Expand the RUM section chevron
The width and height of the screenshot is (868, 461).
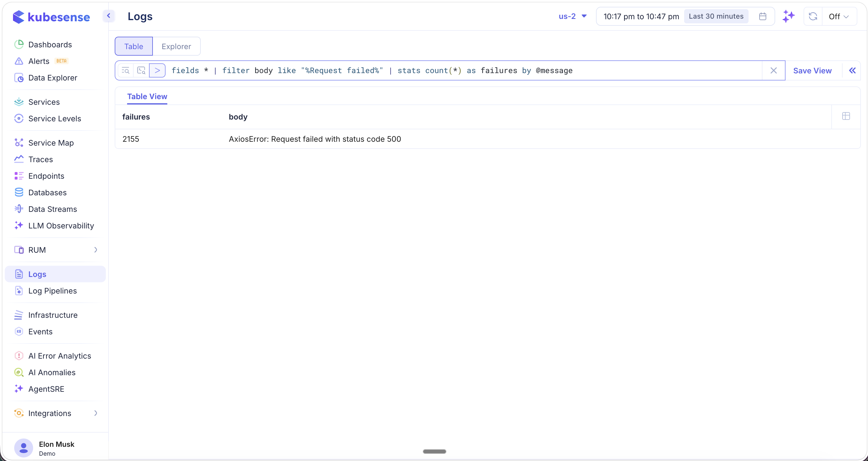(x=96, y=249)
